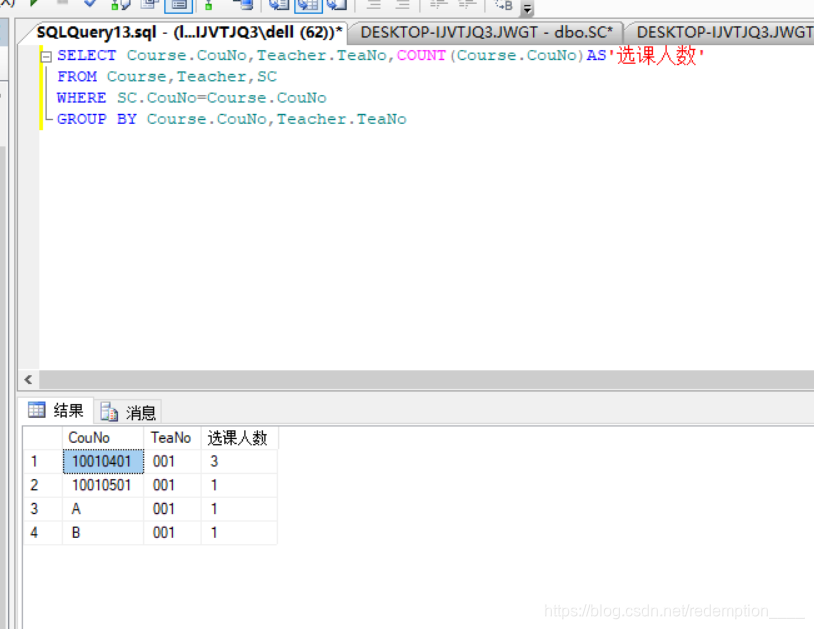
Task: Place the cursor on the WHERE line
Action: [x=191, y=98]
